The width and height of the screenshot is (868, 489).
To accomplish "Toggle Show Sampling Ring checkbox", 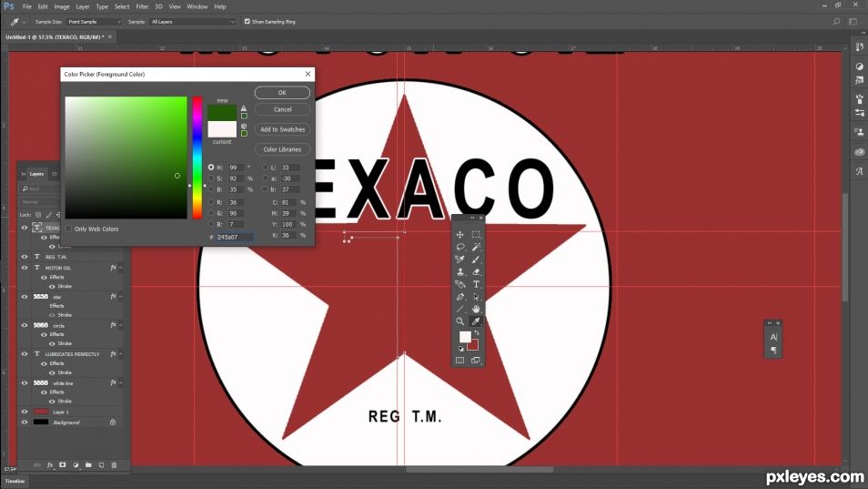I will pos(247,22).
